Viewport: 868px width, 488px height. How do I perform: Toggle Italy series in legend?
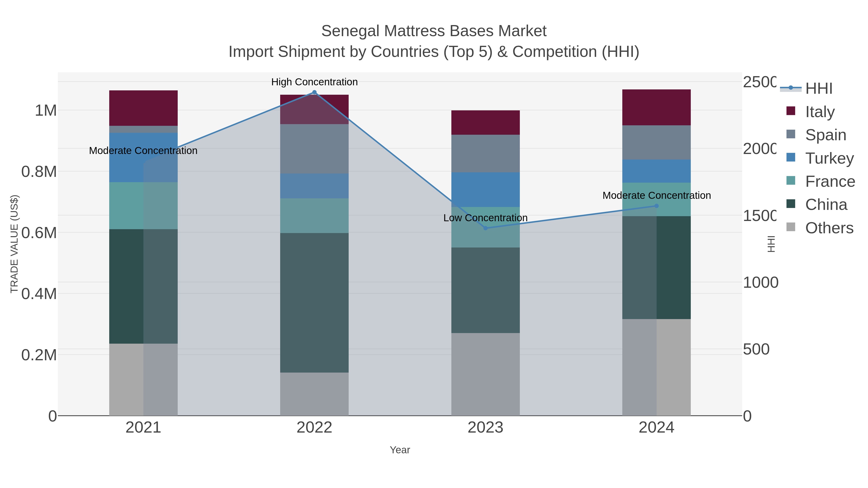[810, 112]
